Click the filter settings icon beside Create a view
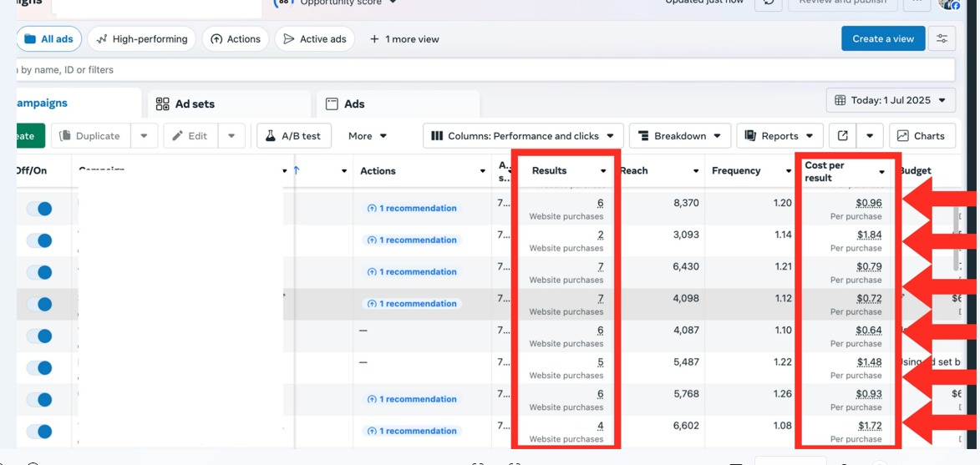Screen dimensions: 980x465 (942, 38)
